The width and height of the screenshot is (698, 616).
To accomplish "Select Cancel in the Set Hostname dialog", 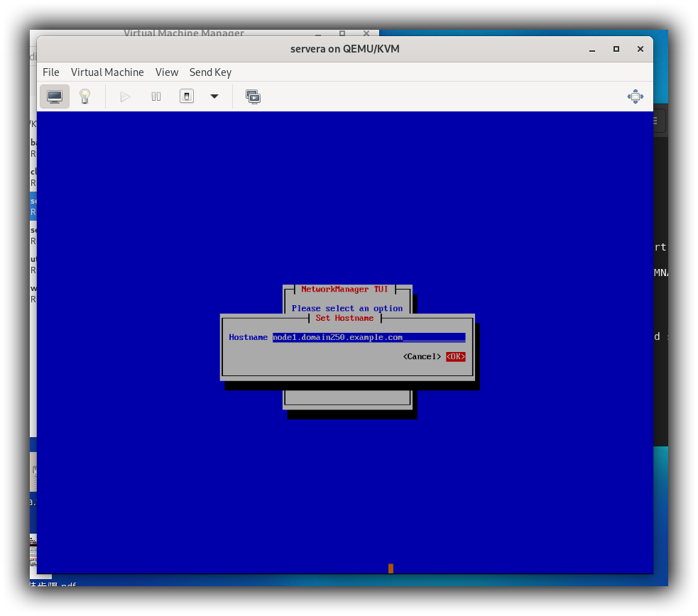I will pyautogui.click(x=422, y=356).
